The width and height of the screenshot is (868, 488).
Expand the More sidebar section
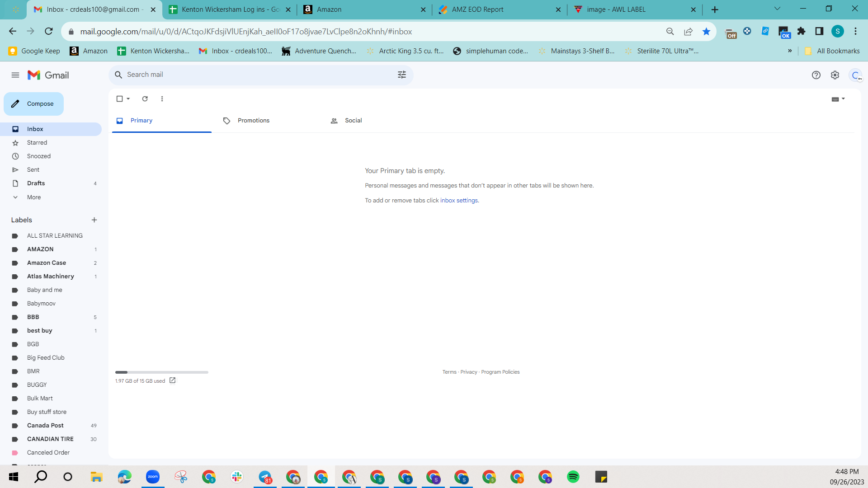(51, 197)
